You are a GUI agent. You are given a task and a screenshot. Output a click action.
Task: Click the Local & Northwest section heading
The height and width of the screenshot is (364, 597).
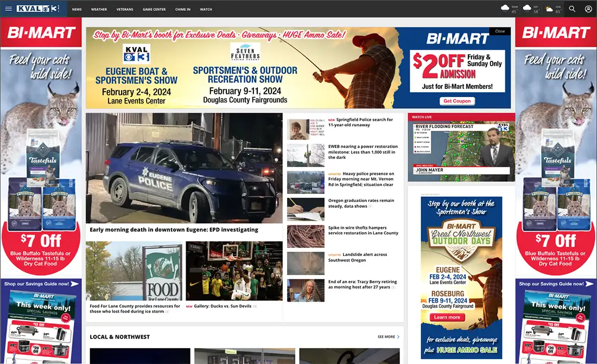click(119, 337)
